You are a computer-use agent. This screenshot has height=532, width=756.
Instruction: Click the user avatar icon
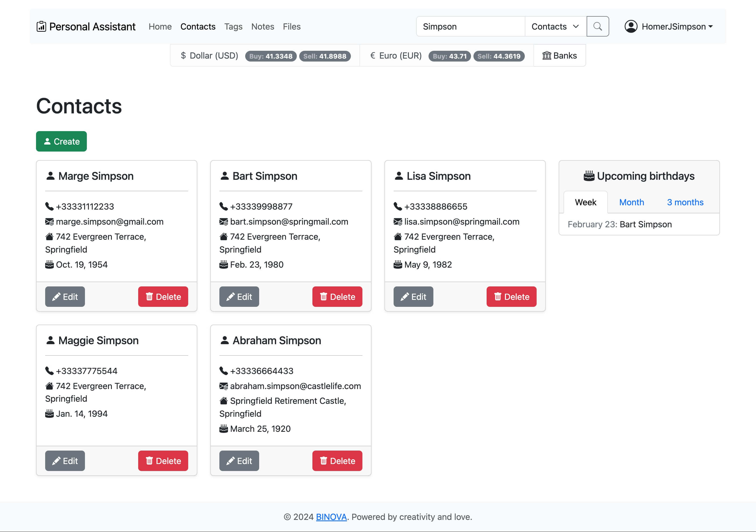pos(631,26)
